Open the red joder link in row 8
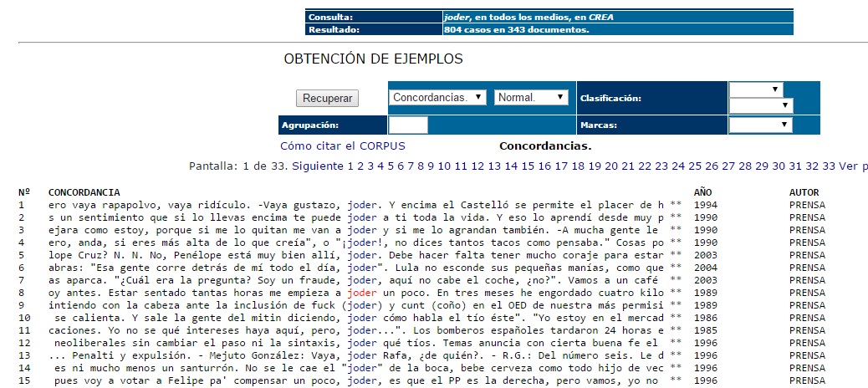Viewport: 868px width, 388px height. [x=357, y=294]
